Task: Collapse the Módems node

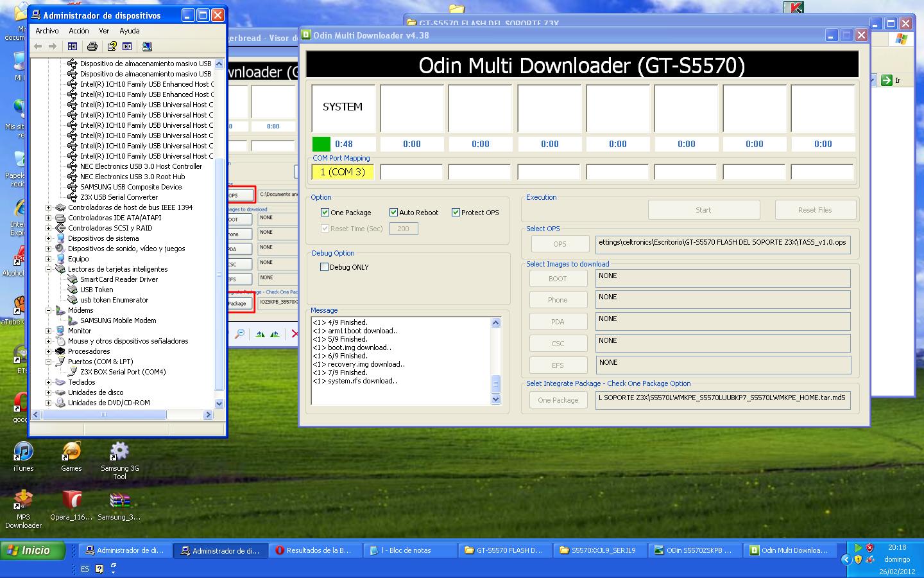Action: (x=48, y=310)
